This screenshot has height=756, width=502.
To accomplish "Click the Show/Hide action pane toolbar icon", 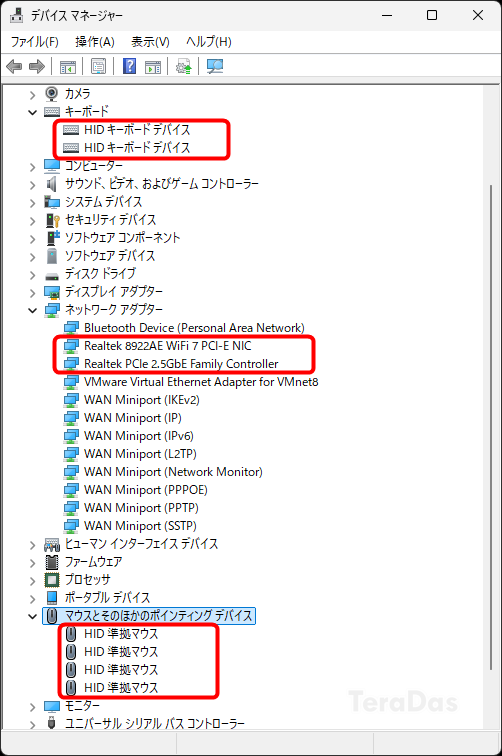I will click(153, 66).
